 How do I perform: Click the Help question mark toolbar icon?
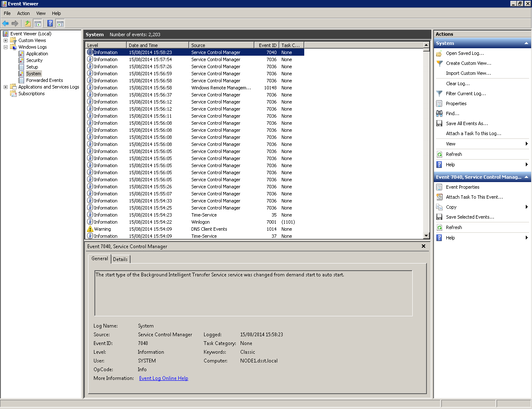click(x=50, y=23)
